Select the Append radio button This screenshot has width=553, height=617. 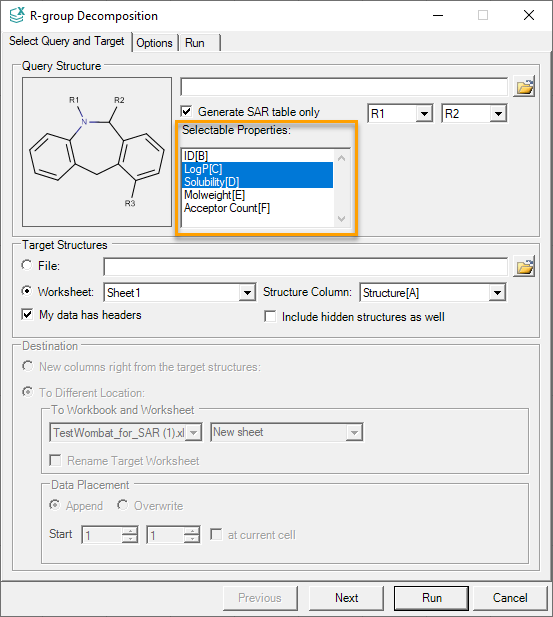55,505
